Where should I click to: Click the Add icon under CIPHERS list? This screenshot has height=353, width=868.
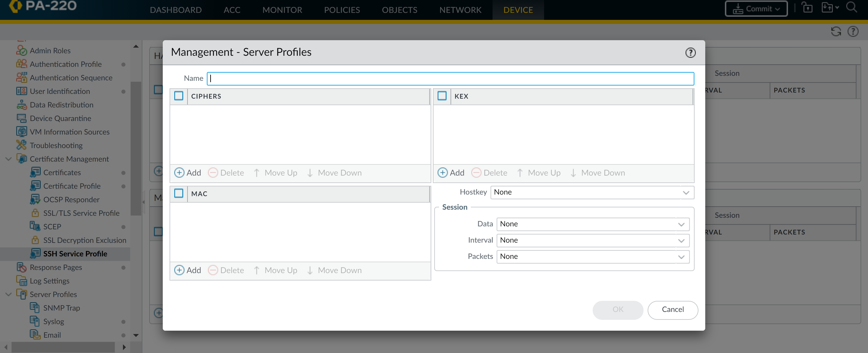[179, 173]
